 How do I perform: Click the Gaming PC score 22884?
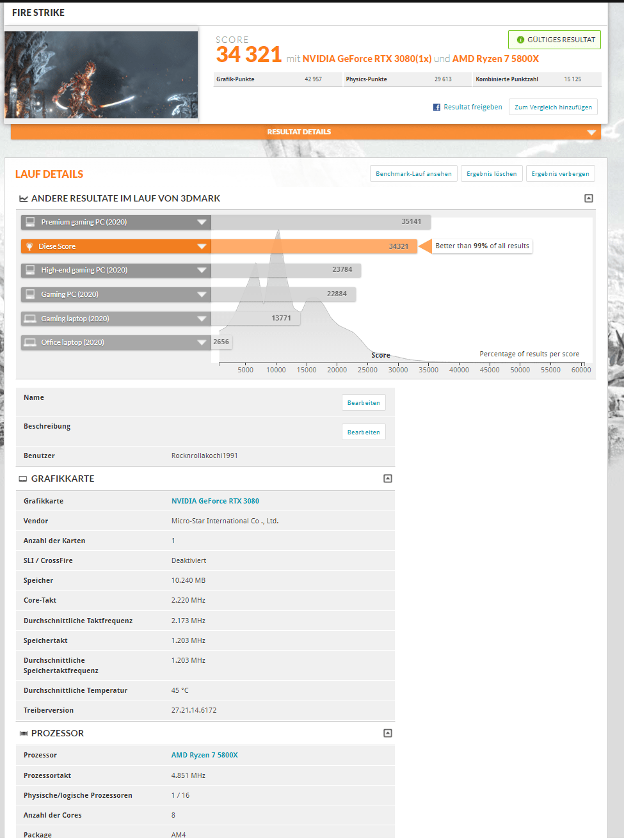click(x=337, y=294)
